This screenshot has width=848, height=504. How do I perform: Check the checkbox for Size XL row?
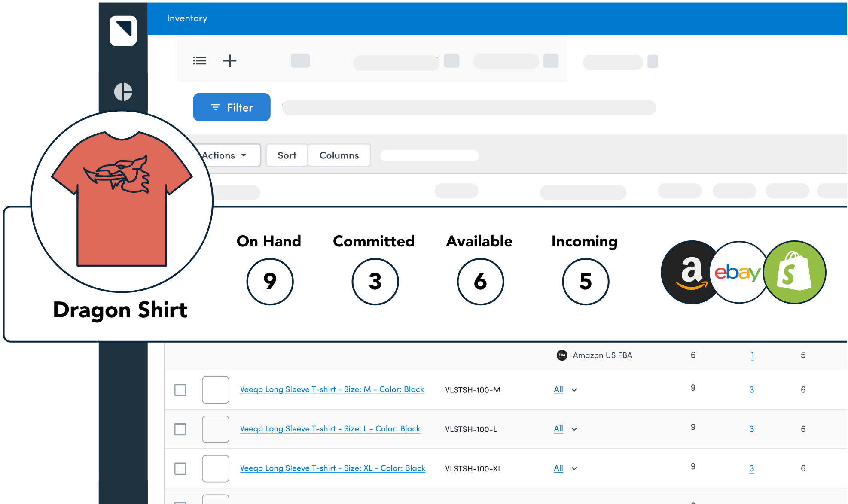[x=180, y=468]
